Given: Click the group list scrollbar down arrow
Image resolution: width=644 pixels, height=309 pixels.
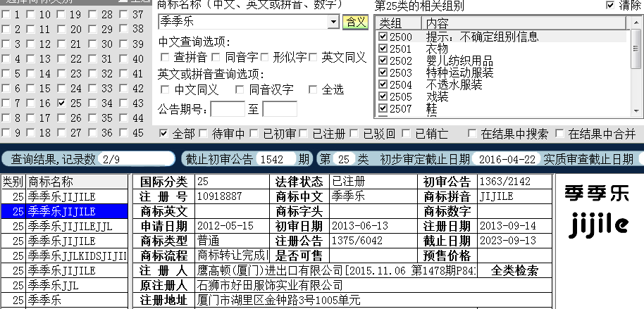Looking at the screenshot, I should click(636, 111).
